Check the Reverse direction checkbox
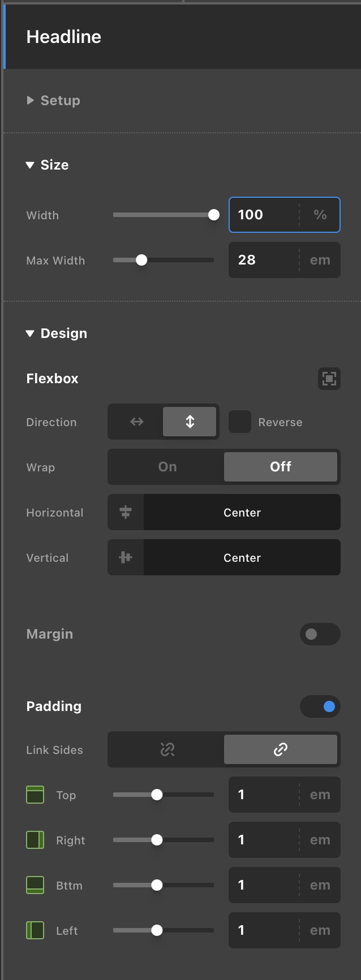361x980 pixels. coord(240,422)
